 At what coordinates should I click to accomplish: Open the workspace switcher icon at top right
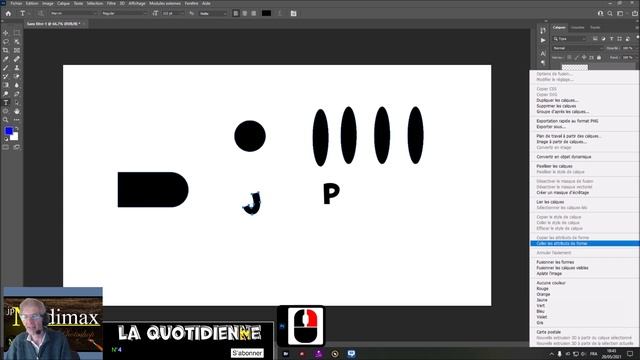pyautogui.click(x=620, y=13)
